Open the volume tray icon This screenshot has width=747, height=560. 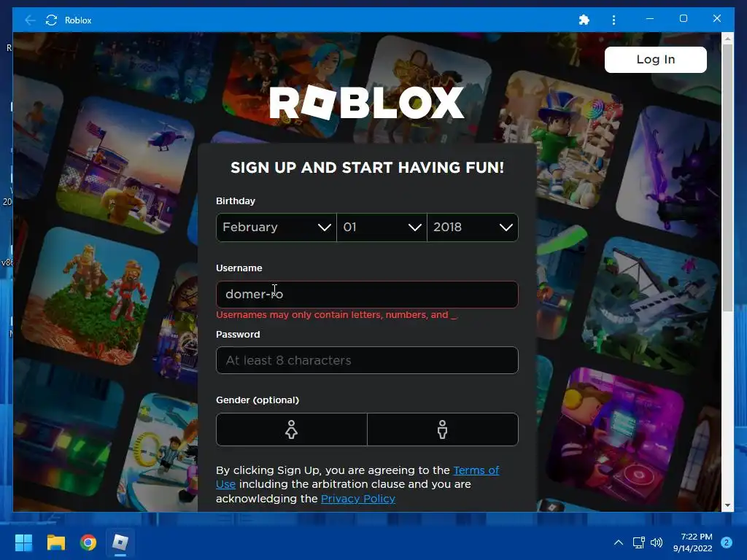tap(657, 542)
